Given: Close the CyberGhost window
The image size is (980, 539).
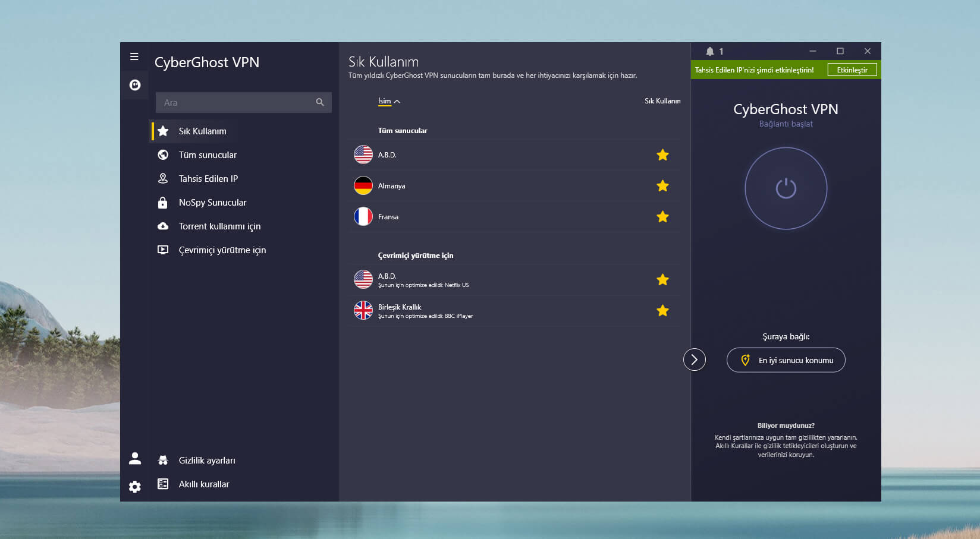Looking at the screenshot, I should (x=868, y=51).
